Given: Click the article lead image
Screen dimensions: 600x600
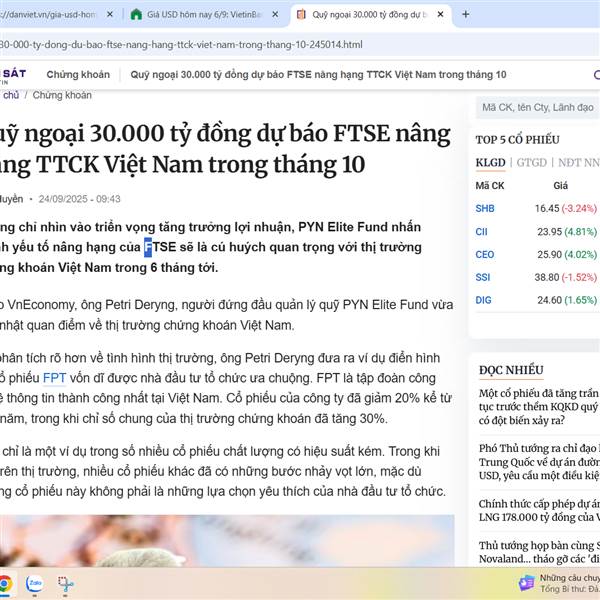Looking at the screenshot, I should coord(227,540).
